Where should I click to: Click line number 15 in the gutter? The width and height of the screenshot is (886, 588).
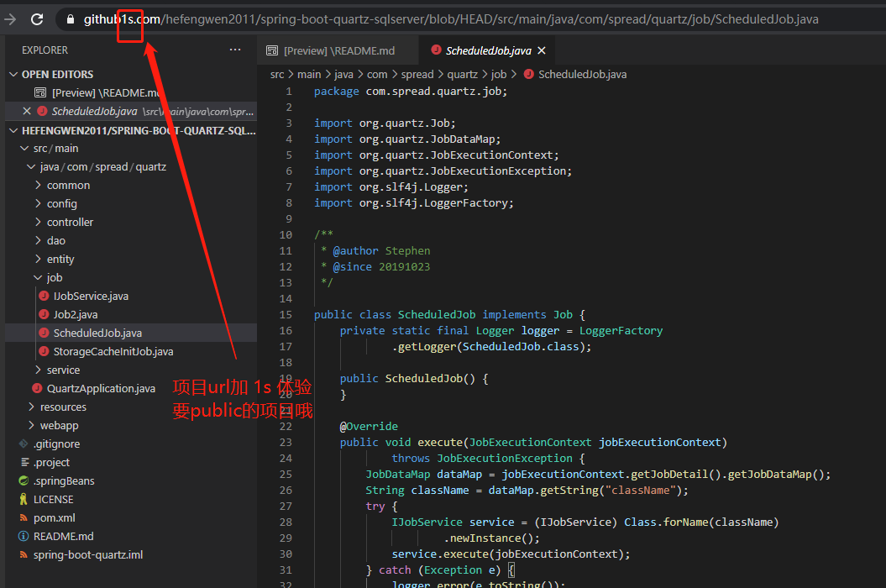point(286,314)
